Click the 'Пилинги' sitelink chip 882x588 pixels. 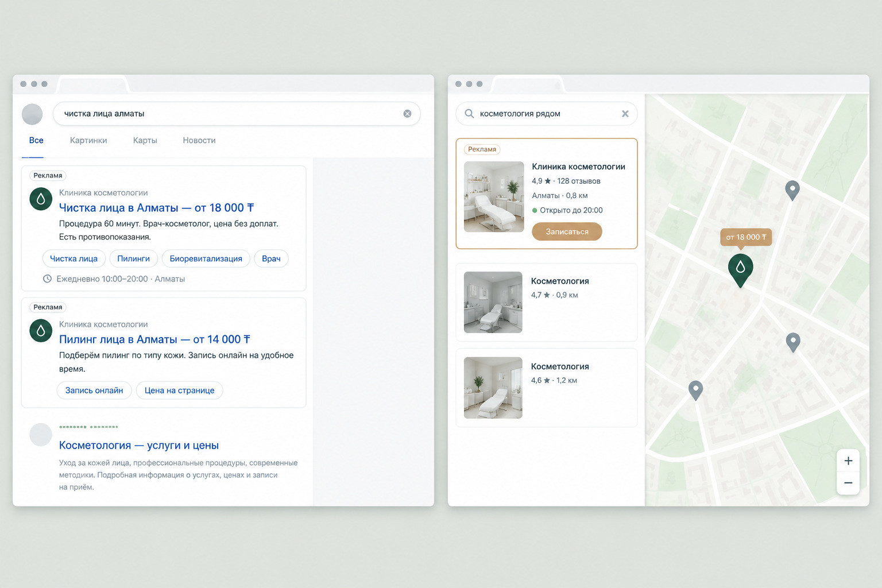point(134,258)
